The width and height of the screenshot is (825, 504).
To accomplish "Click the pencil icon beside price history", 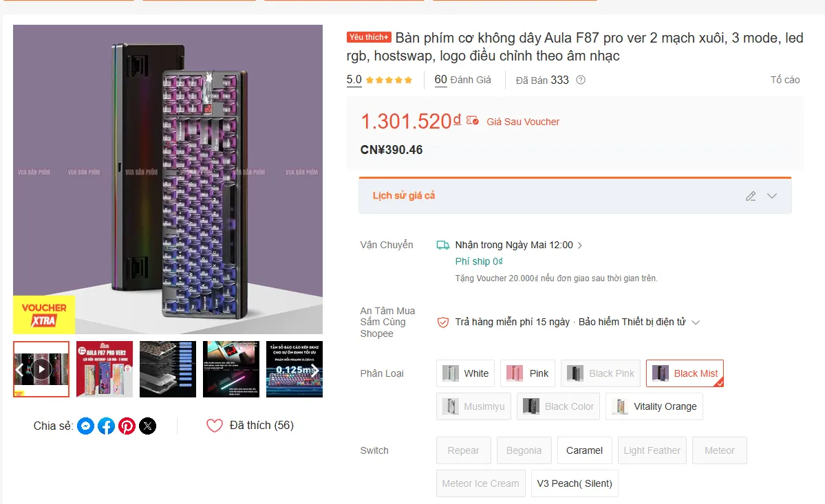I will click(752, 195).
